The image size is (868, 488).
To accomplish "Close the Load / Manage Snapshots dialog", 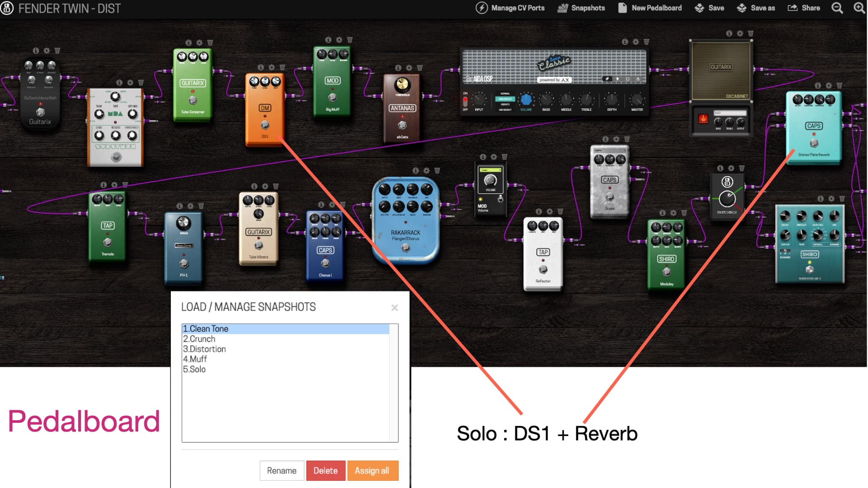I will coord(394,308).
